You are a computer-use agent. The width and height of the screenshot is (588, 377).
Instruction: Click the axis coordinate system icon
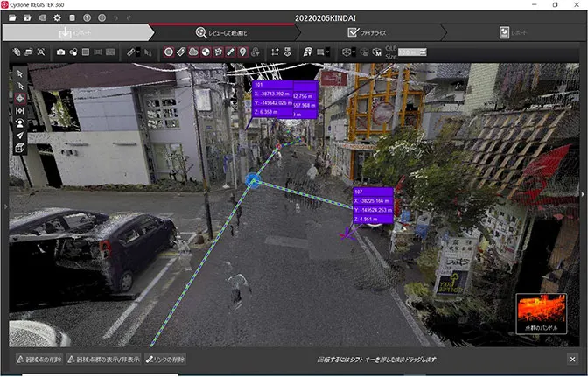(275, 52)
